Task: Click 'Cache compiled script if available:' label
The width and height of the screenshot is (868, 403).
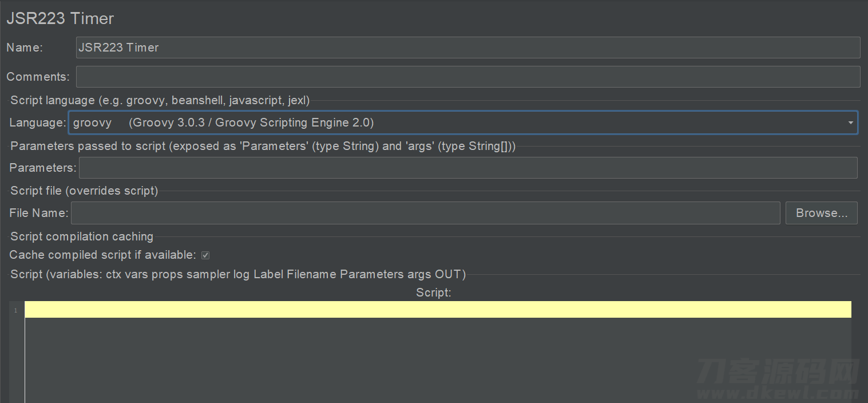Action: coord(103,255)
